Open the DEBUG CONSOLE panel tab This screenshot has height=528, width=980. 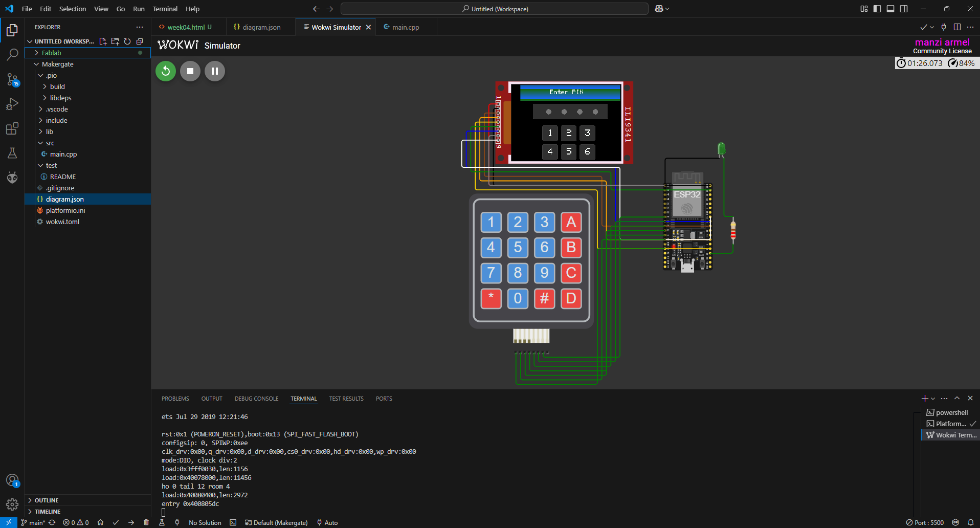[257, 399]
